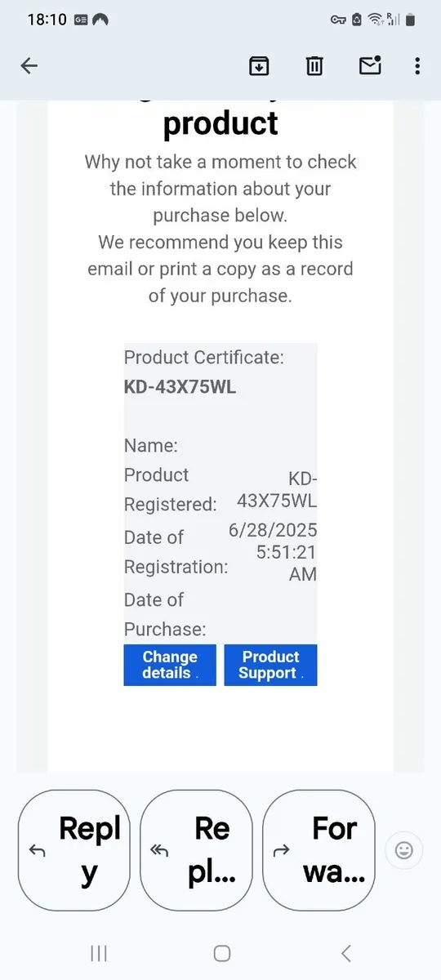Tap the Reply all button
441x980 pixels.
196,850
